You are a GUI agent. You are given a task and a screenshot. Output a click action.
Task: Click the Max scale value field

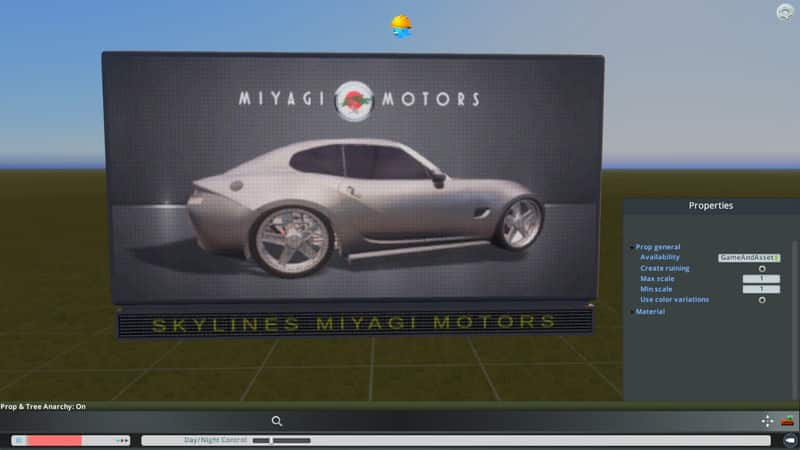pos(760,279)
